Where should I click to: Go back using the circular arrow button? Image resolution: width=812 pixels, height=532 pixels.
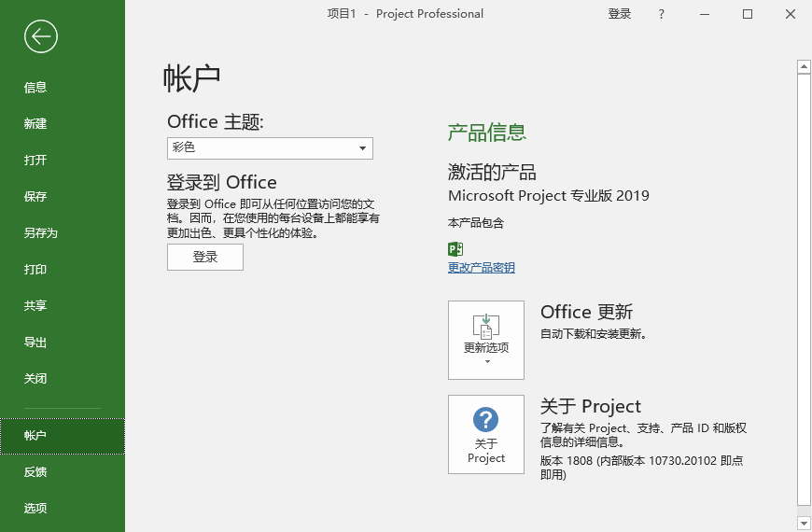[x=40, y=36]
